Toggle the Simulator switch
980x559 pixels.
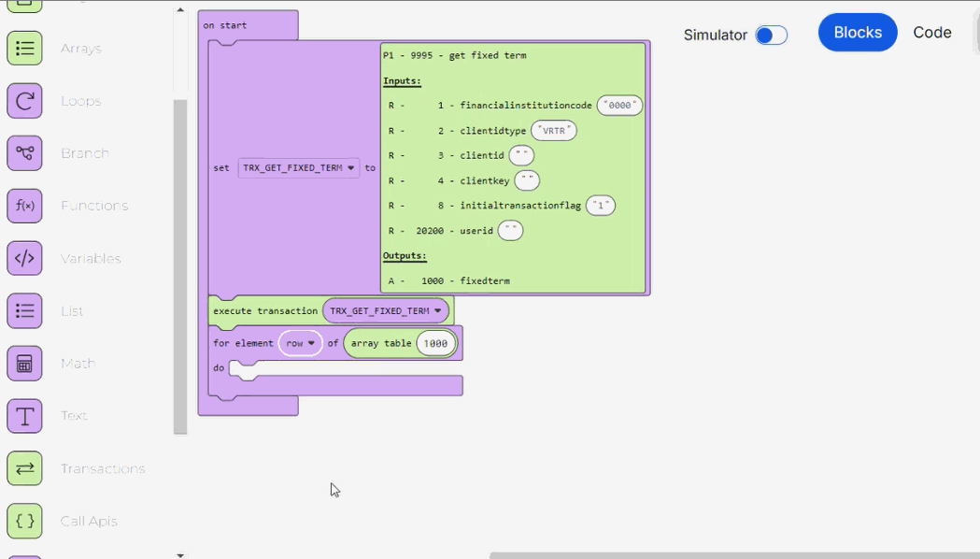tap(772, 34)
